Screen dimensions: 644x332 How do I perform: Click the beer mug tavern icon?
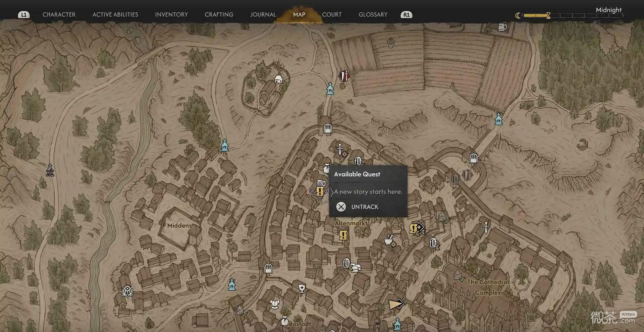(502, 27)
